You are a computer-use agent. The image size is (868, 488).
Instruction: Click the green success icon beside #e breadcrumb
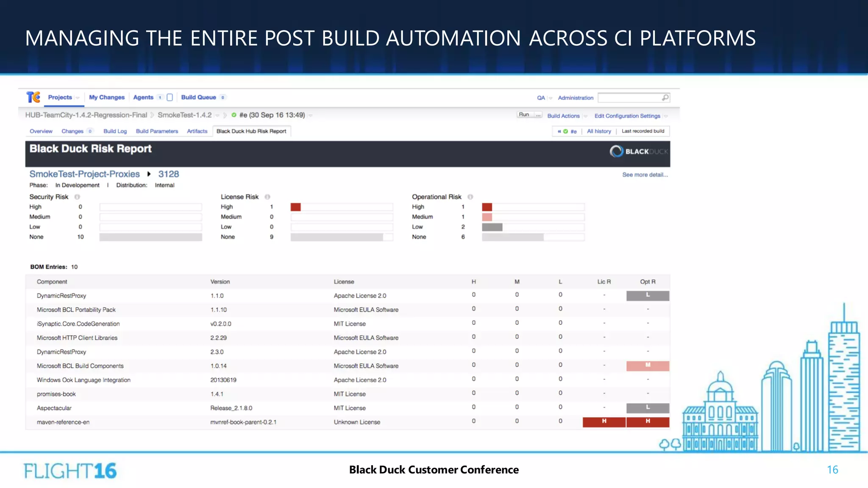point(234,115)
